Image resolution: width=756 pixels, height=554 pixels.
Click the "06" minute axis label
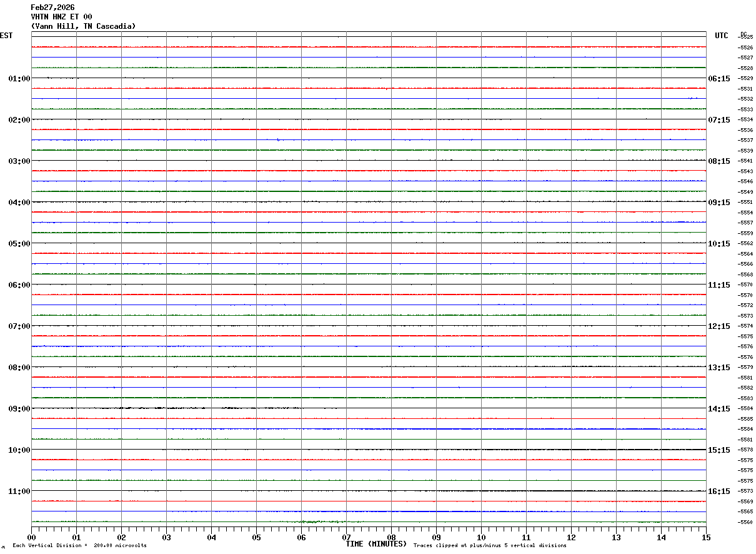[301, 537]
